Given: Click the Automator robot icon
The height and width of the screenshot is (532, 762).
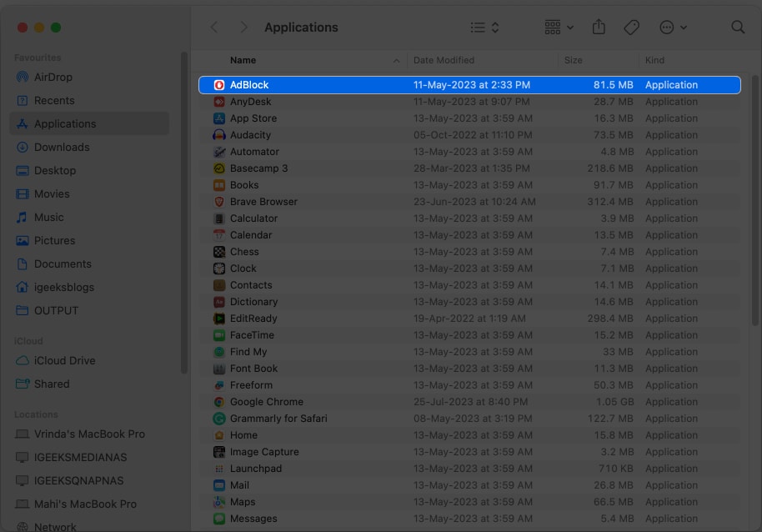Looking at the screenshot, I should coord(219,152).
